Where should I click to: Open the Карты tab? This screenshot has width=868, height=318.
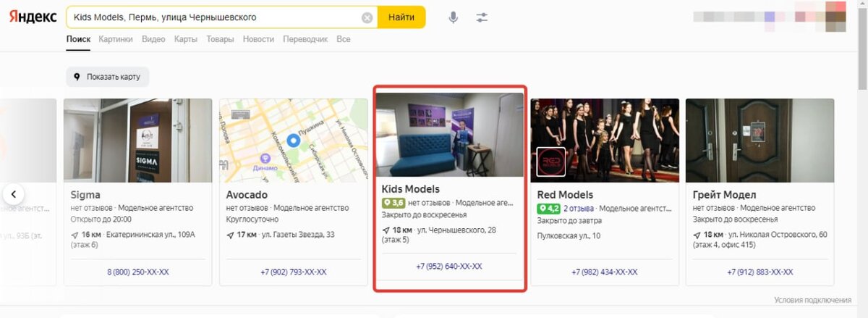click(186, 39)
